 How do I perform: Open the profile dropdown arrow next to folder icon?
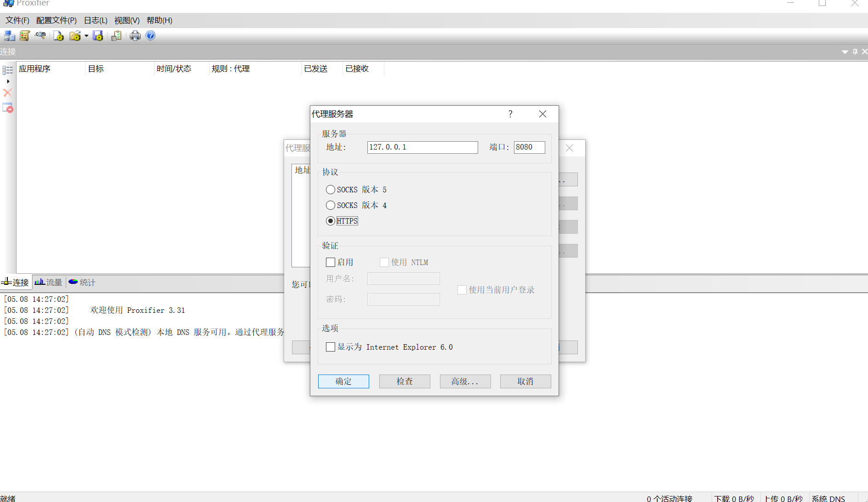[86, 35]
